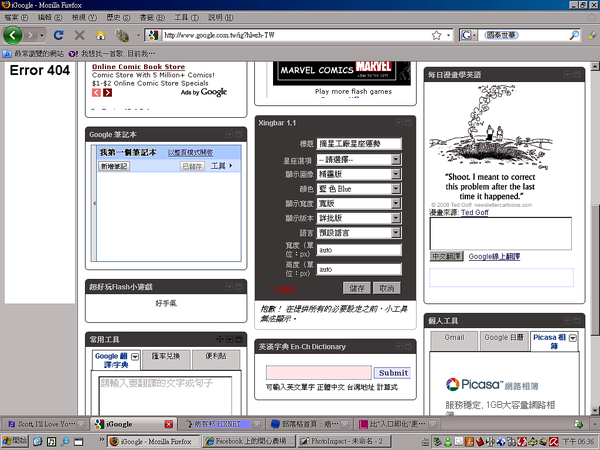Click the height px input field
The image size is (600, 450).
[359, 269]
